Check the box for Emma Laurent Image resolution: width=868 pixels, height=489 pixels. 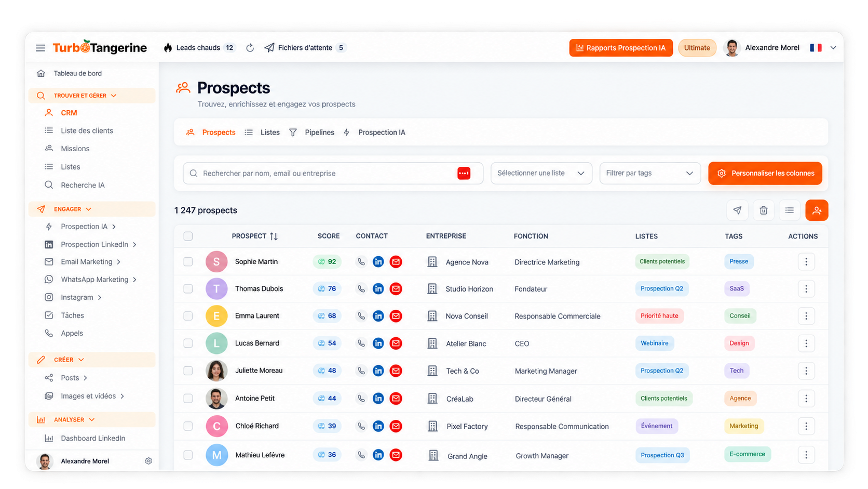pyautogui.click(x=188, y=316)
